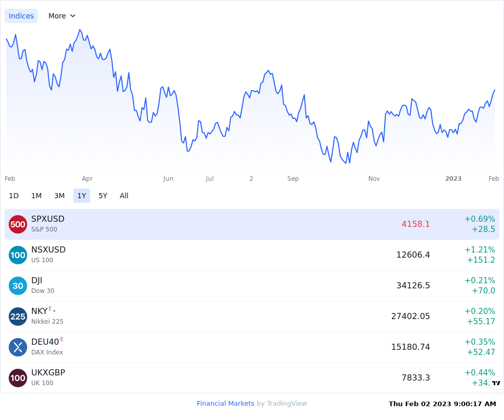Click the SPXUSD price 4158.1
Image resolution: width=504 pixels, height=420 pixels.
[415, 224]
